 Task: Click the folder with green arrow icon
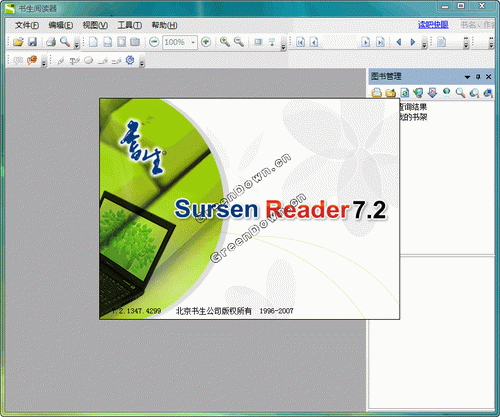tap(390, 93)
